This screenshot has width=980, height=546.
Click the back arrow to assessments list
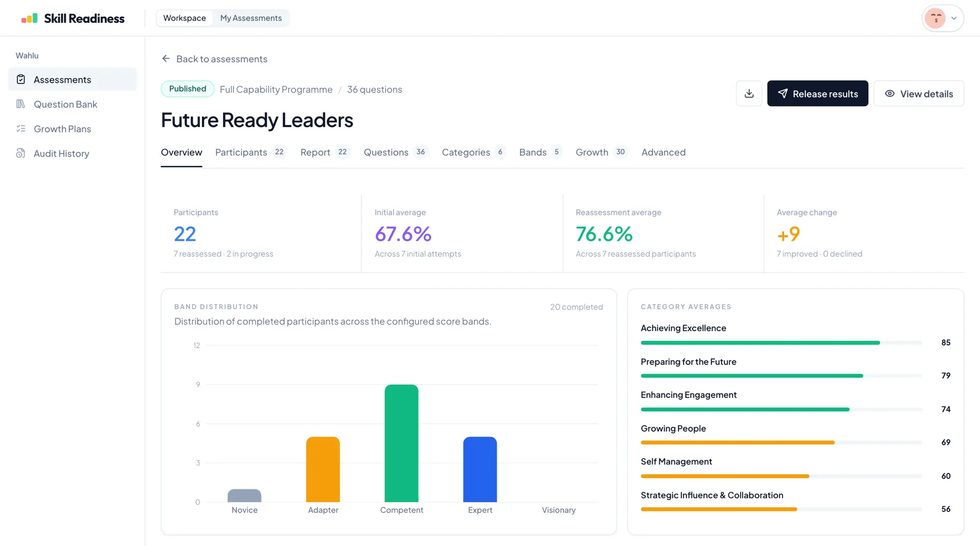165,58
